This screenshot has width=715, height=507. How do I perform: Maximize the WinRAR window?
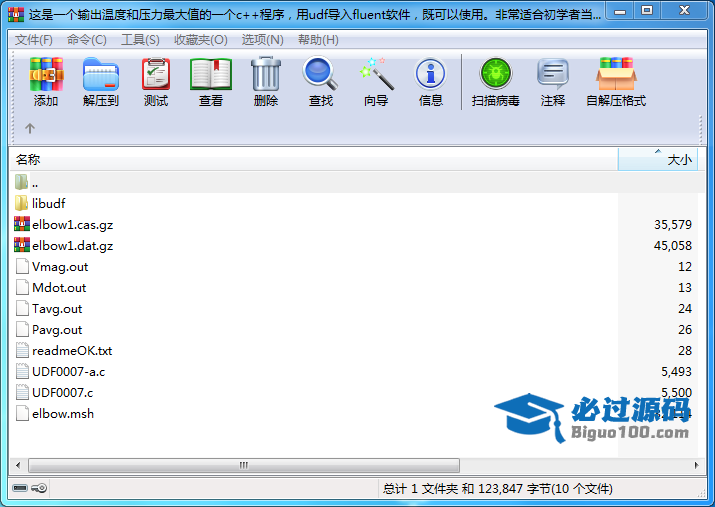coord(647,11)
